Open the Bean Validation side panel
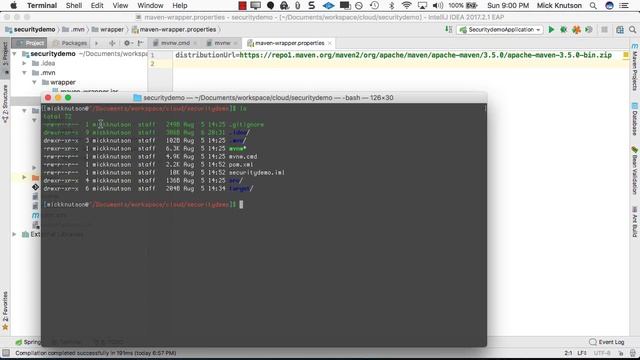The height and width of the screenshot is (360, 640). point(635,170)
